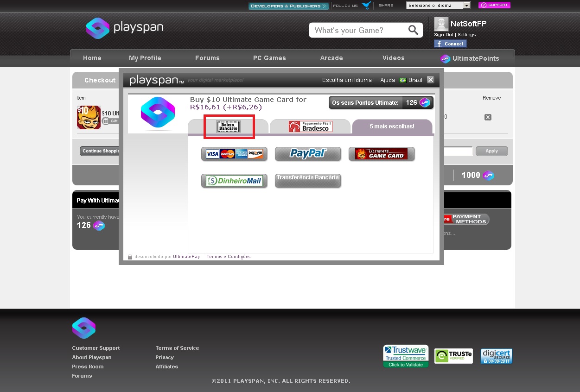This screenshot has height=392, width=580.
Task: Choose the Visa MasterCard credit card option
Action: (234, 154)
